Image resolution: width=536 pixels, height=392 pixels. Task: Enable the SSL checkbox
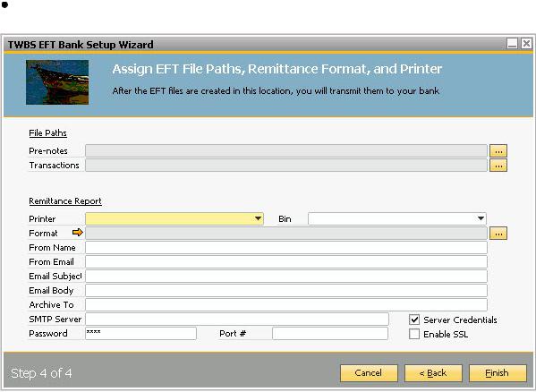point(414,334)
